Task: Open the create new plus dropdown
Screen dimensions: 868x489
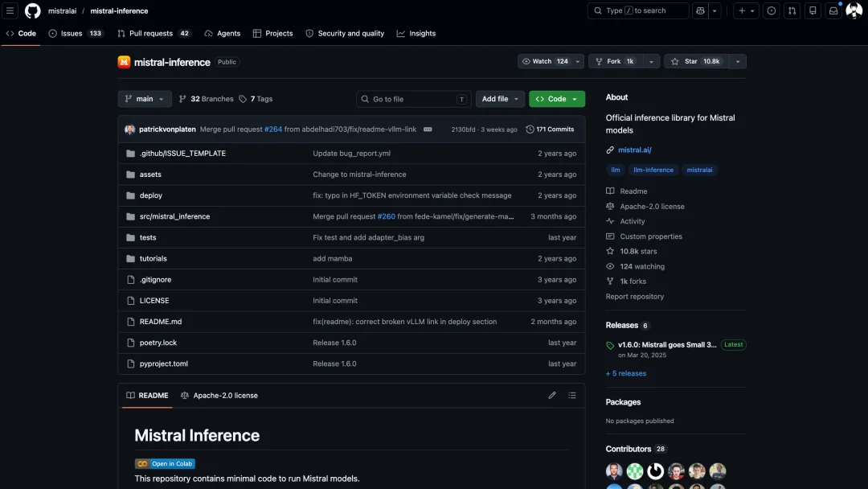Action: pyautogui.click(x=746, y=10)
